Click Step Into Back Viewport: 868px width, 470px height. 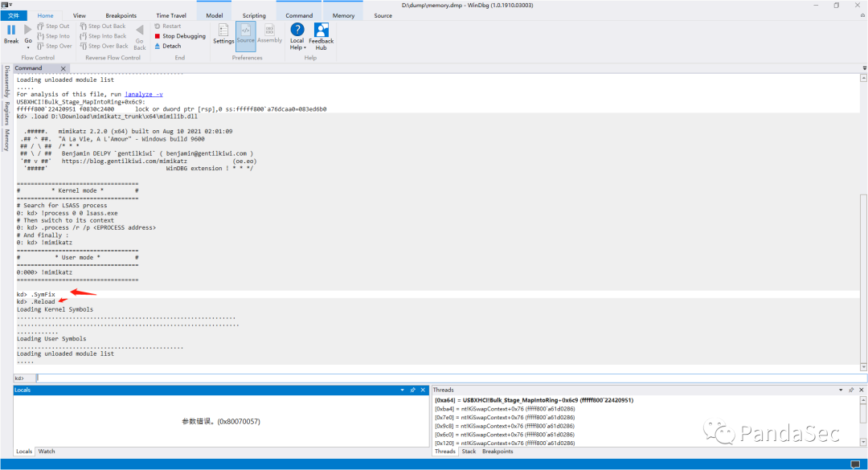[x=103, y=36]
